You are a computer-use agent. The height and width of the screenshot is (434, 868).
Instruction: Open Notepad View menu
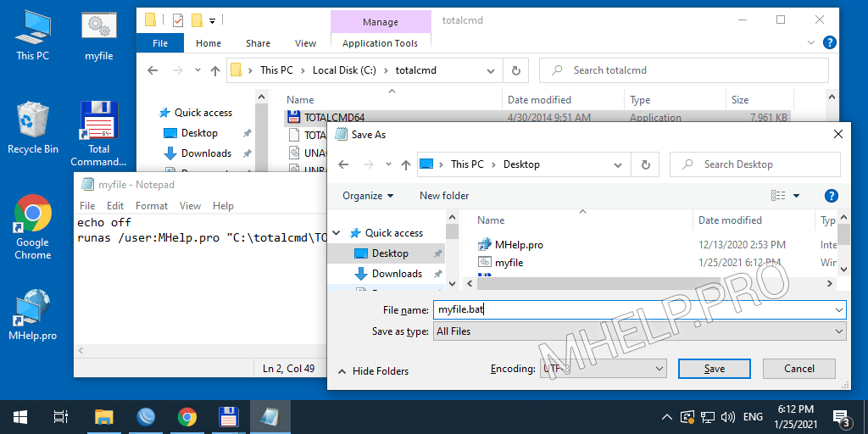[190, 205]
